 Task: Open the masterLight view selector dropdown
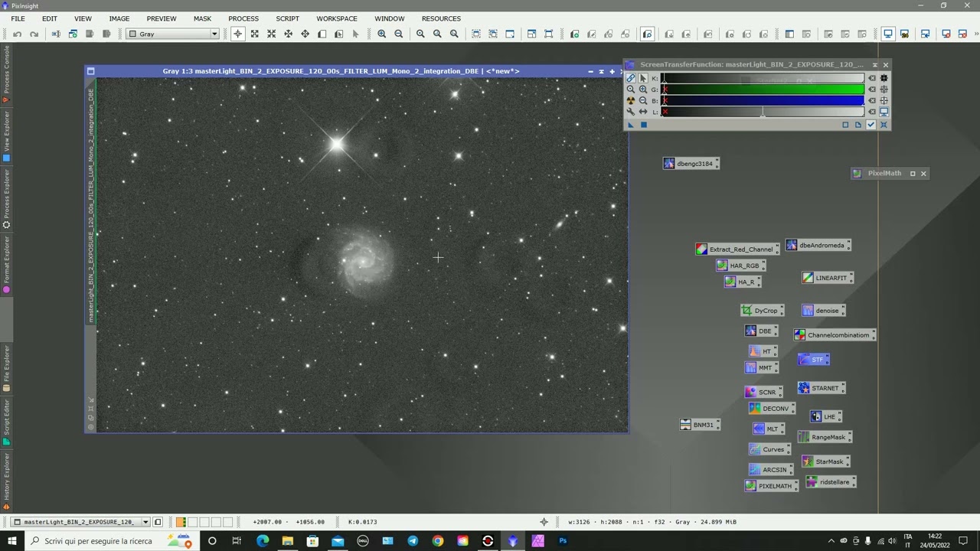click(x=145, y=522)
